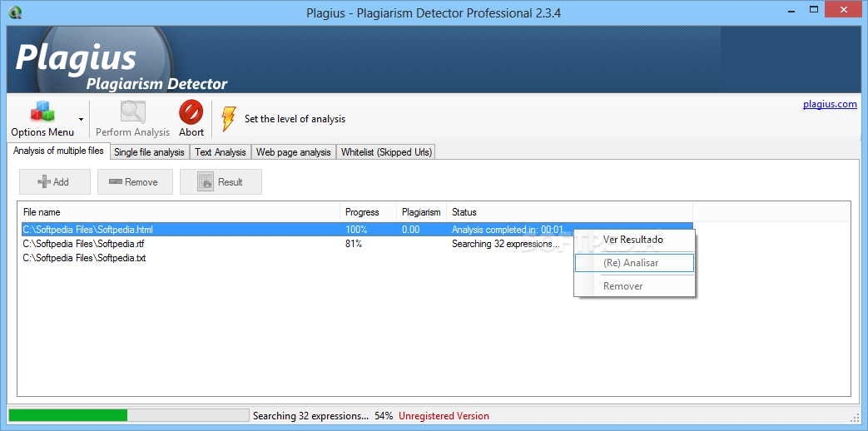Screen dimensions: 868x431
Task: Click 'Searching 32 expressions...' status in the Softpedia.rtf row
Action: point(505,244)
